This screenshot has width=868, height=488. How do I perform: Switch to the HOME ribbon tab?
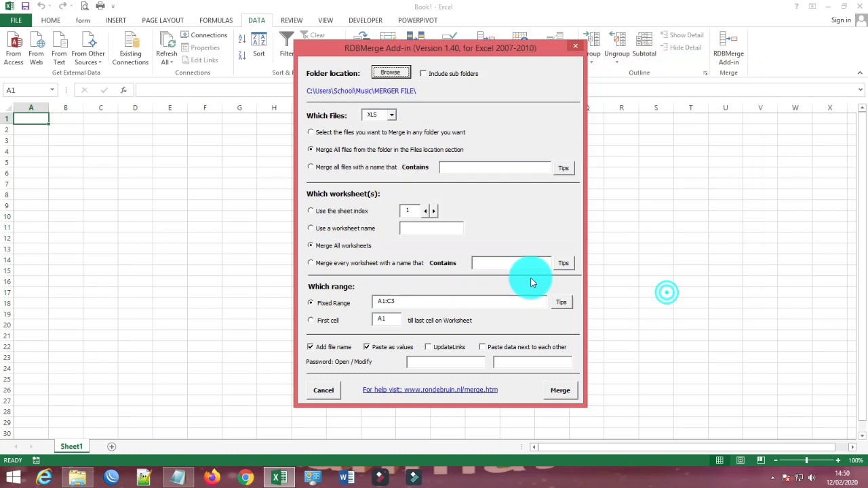[50, 20]
